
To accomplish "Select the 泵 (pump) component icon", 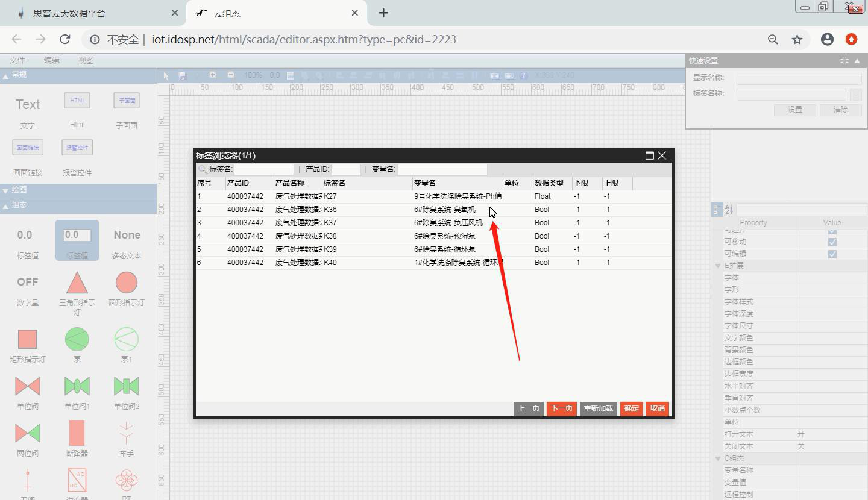I will point(77,339).
